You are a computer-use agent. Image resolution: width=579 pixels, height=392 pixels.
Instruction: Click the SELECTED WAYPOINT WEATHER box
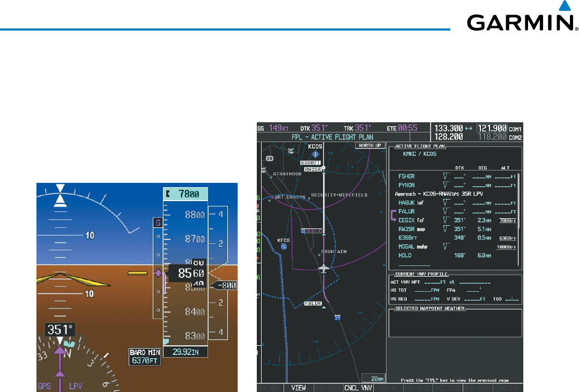(455, 322)
